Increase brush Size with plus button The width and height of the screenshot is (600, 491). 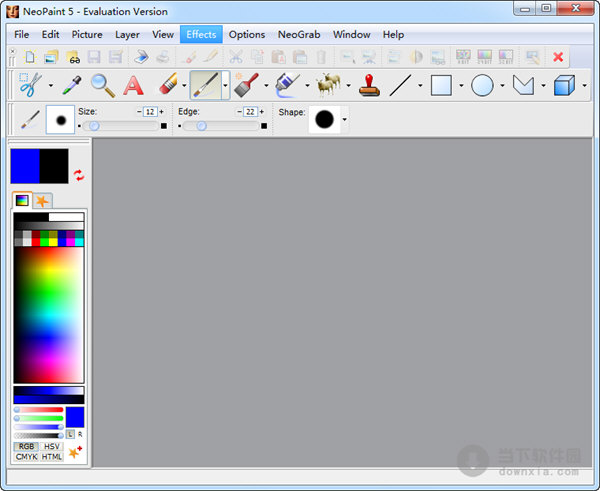[x=161, y=111]
